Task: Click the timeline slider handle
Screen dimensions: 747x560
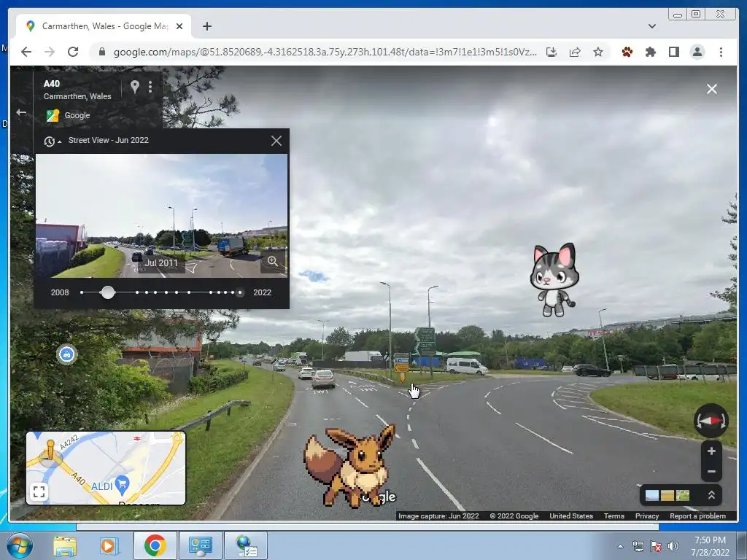Action: point(108,292)
